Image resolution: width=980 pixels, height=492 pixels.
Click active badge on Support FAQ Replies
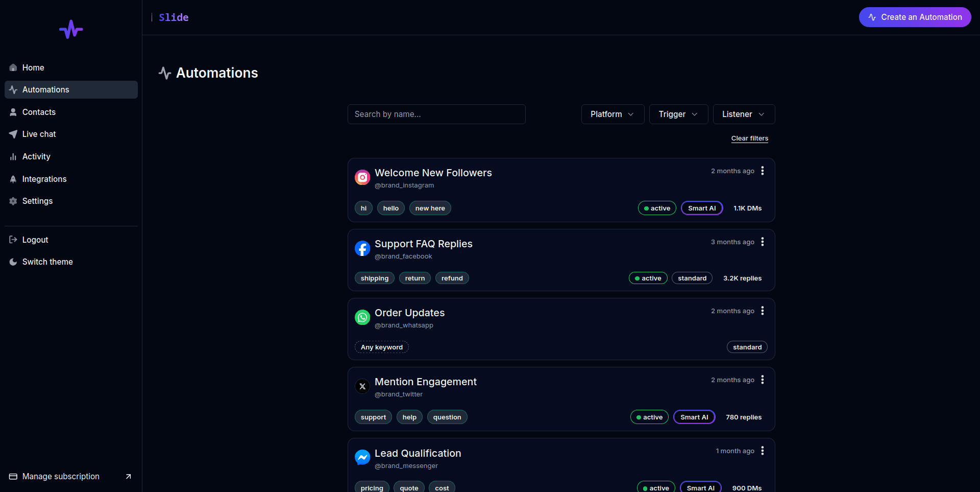[648, 278]
